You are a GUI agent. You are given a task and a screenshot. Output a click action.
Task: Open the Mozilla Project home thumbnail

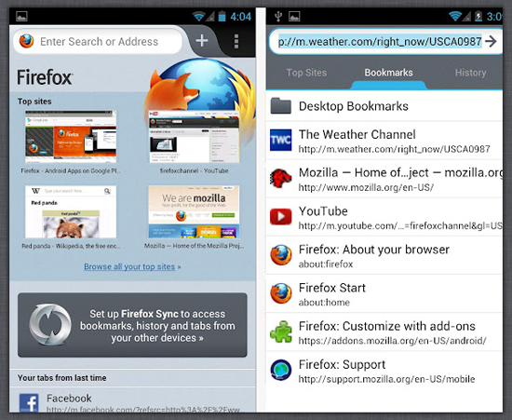pyautogui.click(x=194, y=212)
